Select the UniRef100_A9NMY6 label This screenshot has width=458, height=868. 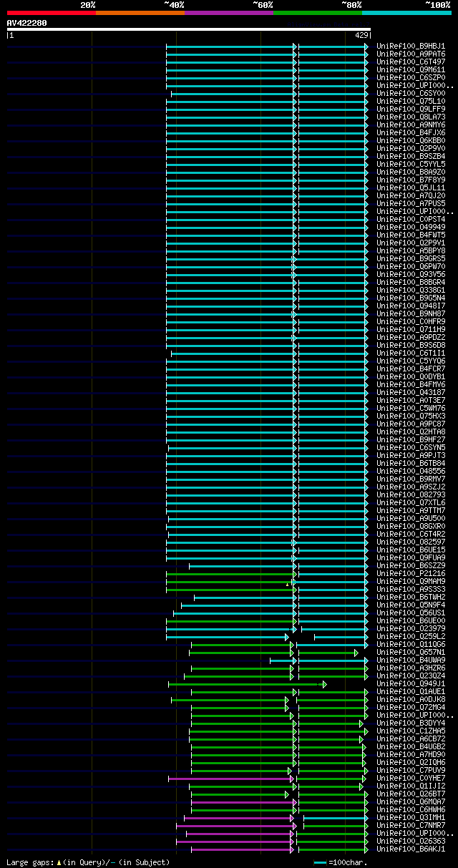point(411,125)
